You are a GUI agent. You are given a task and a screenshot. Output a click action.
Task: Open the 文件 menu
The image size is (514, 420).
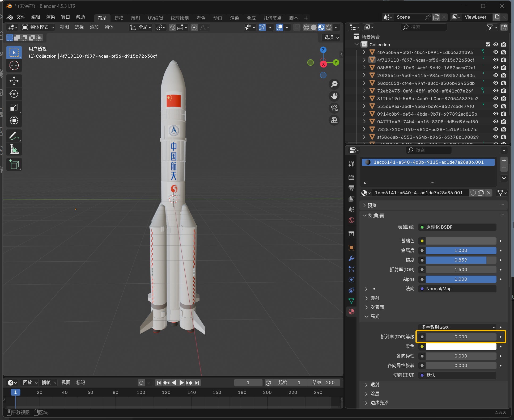pos(21,17)
